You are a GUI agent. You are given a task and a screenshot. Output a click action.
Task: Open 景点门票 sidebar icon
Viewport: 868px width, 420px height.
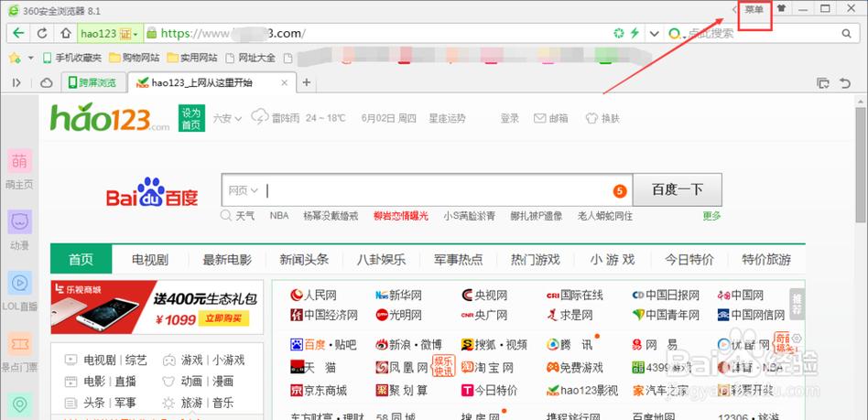[19, 344]
